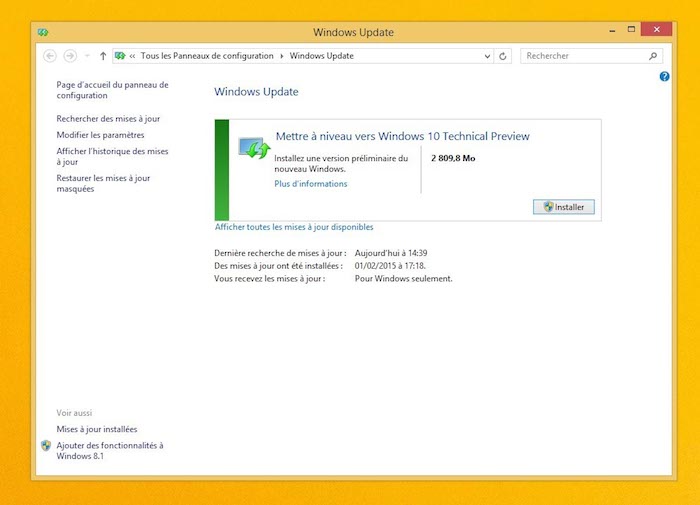Click the Back navigation arrow
The width and height of the screenshot is (700, 505).
pos(50,56)
